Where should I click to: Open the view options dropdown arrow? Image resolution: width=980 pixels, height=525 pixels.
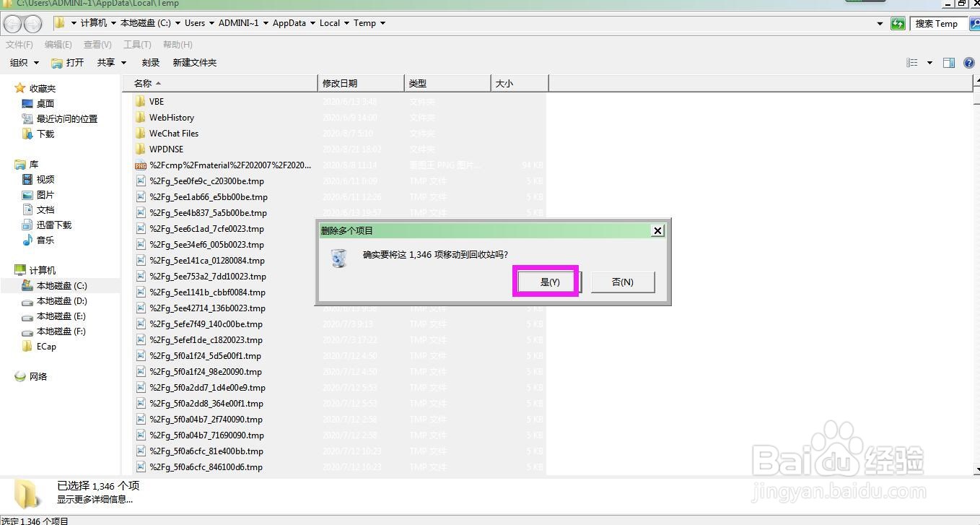(x=929, y=63)
